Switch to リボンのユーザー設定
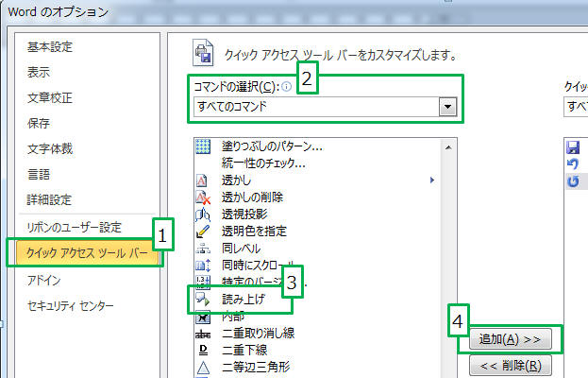 coord(74,227)
